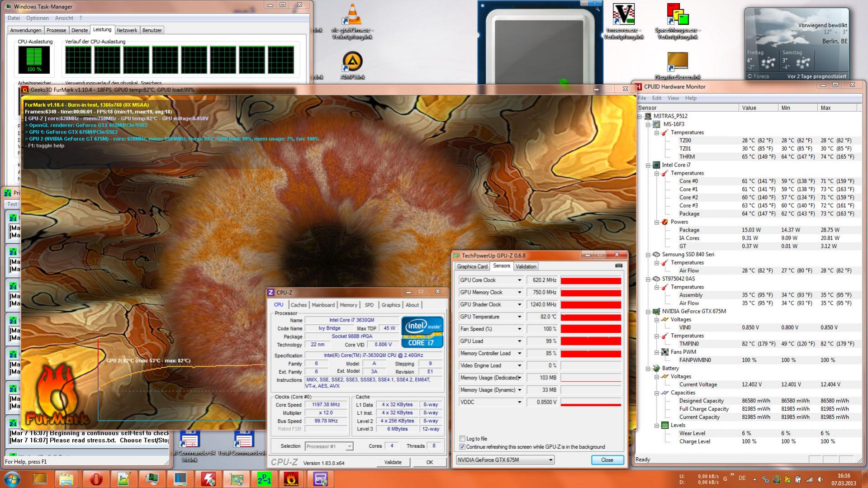
Task: Click the Value column header in Hardware Monitor
Action: 759,108
